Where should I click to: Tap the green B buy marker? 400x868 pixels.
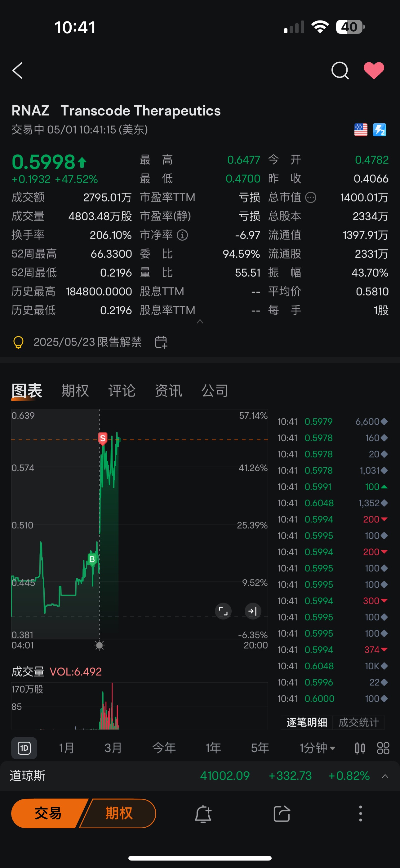[x=92, y=559]
